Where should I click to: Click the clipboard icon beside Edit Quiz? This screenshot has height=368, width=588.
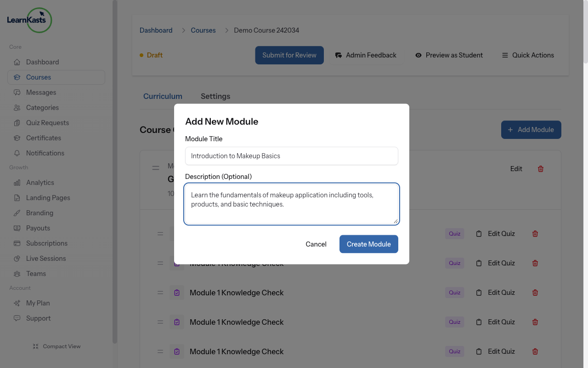pos(478,292)
